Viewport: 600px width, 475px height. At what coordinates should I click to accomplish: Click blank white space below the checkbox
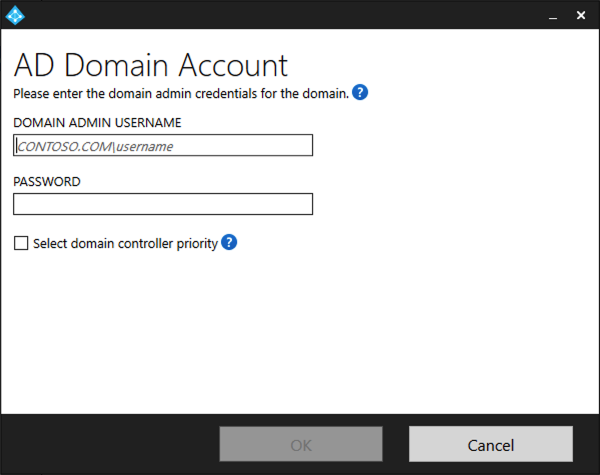tap(298, 329)
